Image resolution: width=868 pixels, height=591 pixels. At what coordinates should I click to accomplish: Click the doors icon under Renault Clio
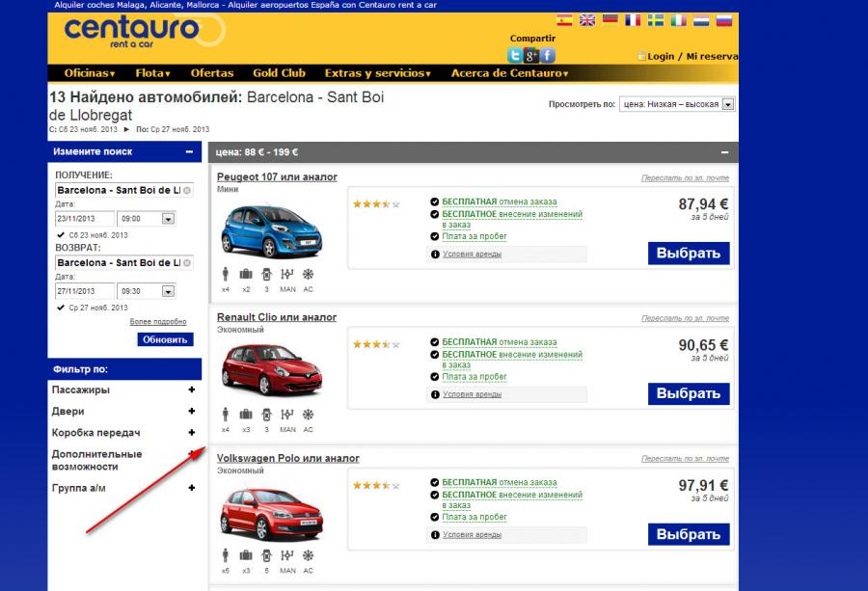(266, 415)
